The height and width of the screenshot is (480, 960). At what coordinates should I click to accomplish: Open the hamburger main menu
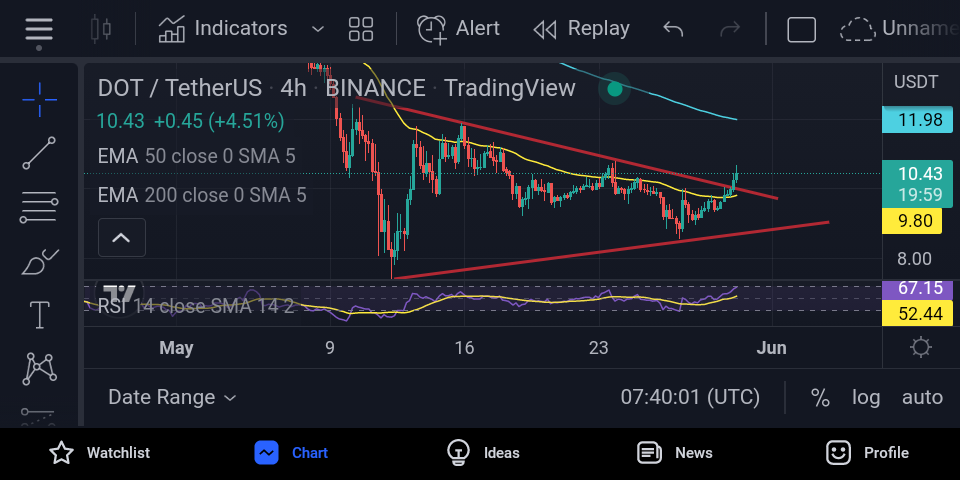pyautogui.click(x=39, y=28)
